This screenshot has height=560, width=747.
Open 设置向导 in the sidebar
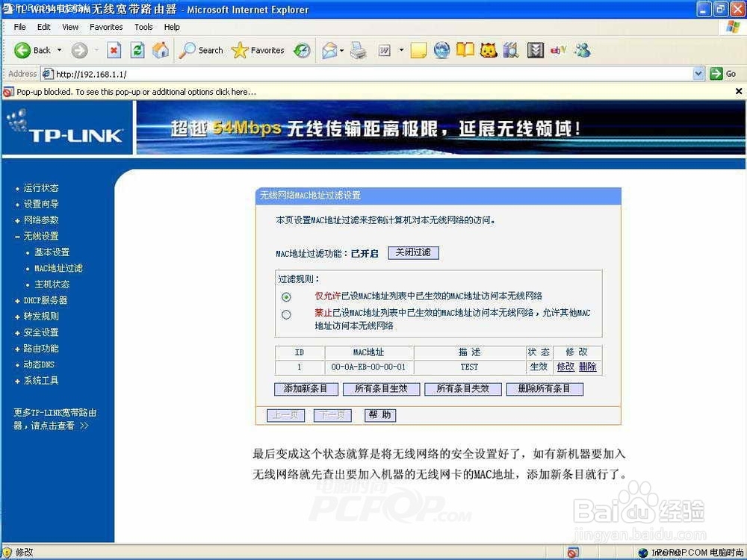coord(41,205)
